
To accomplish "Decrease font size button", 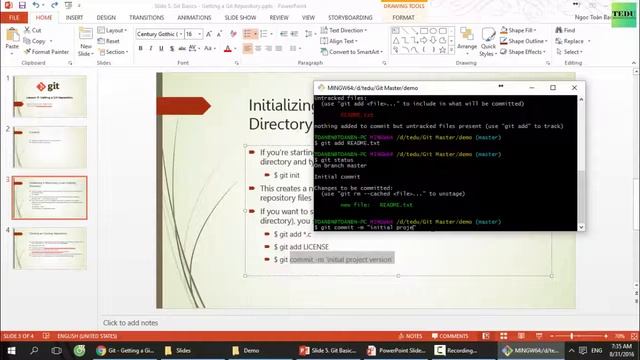I will click(220, 34).
